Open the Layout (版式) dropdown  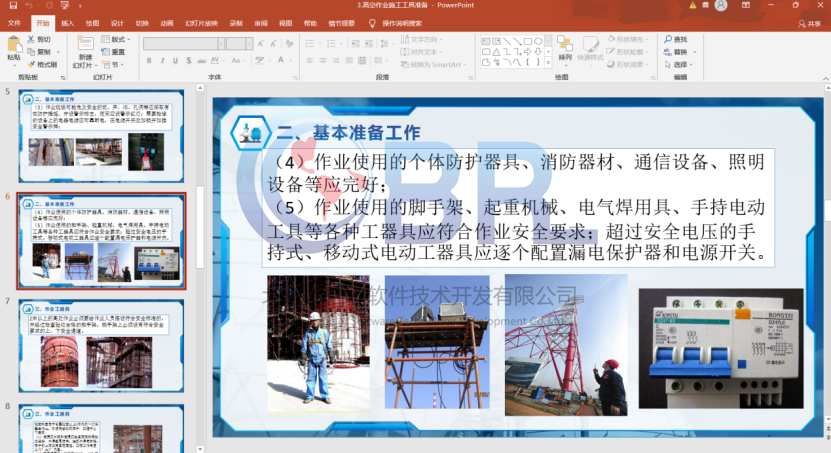point(116,39)
